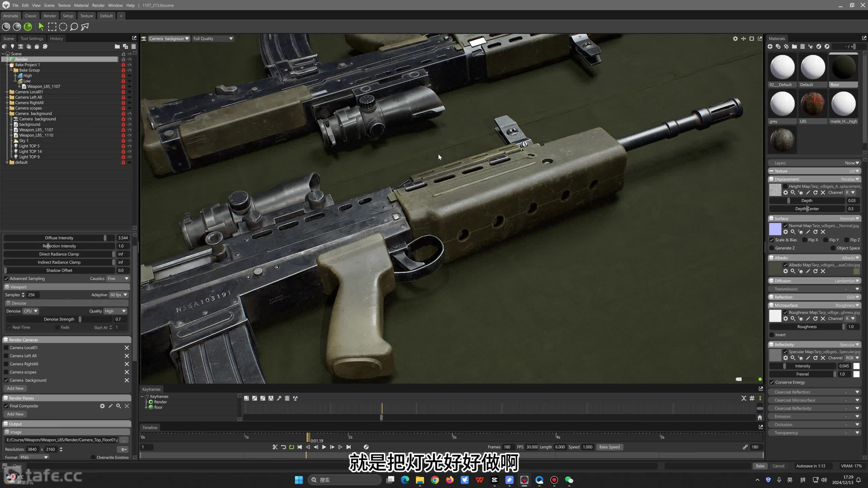Image resolution: width=868 pixels, height=488 pixels.
Task: Enable Flip Y for normal map
Action: pyautogui.click(x=826, y=240)
